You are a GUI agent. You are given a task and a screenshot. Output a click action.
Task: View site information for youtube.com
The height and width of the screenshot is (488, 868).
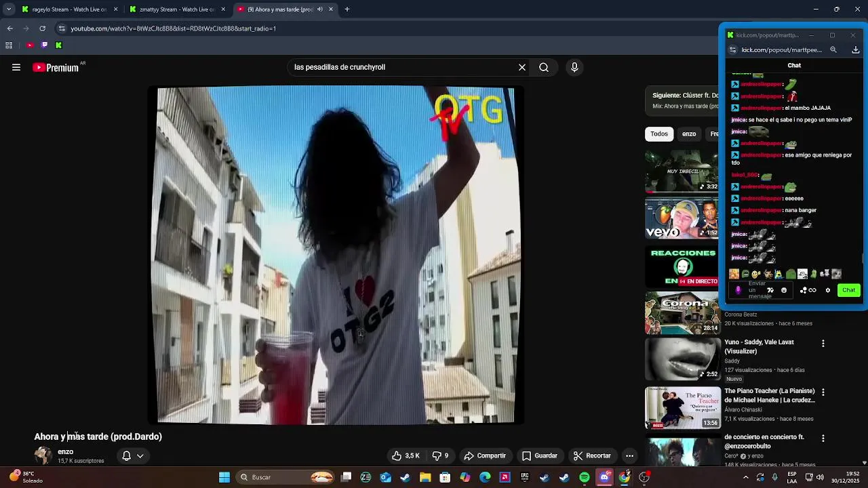pyautogui.click(x=62, y=28)
